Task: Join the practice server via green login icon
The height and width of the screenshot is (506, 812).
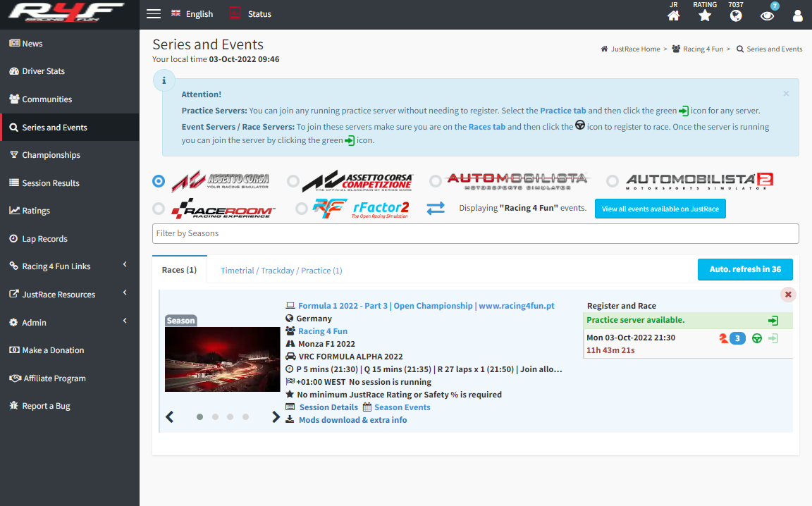Action: 773,321
